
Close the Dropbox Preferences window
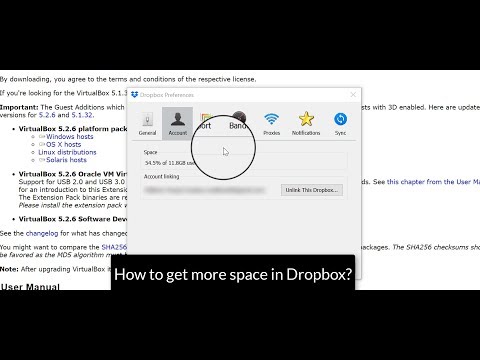tap(353, 95)
